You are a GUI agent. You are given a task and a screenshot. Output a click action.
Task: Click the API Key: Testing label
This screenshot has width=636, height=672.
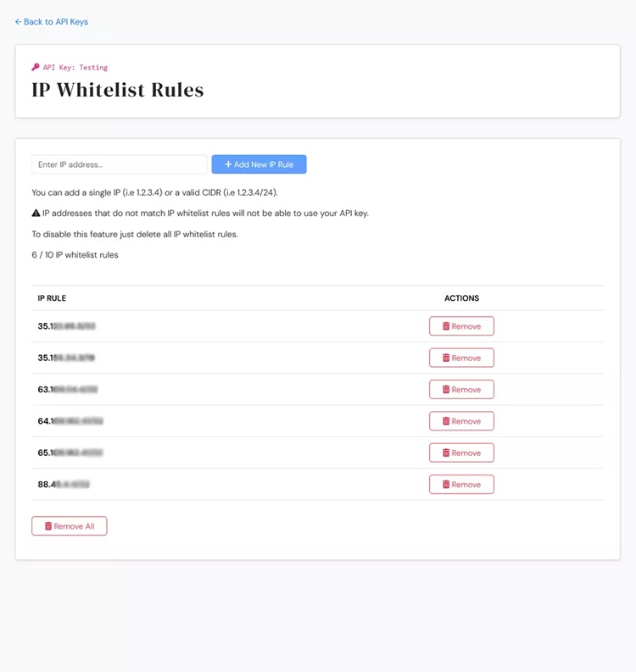click(x=75, y=67)
